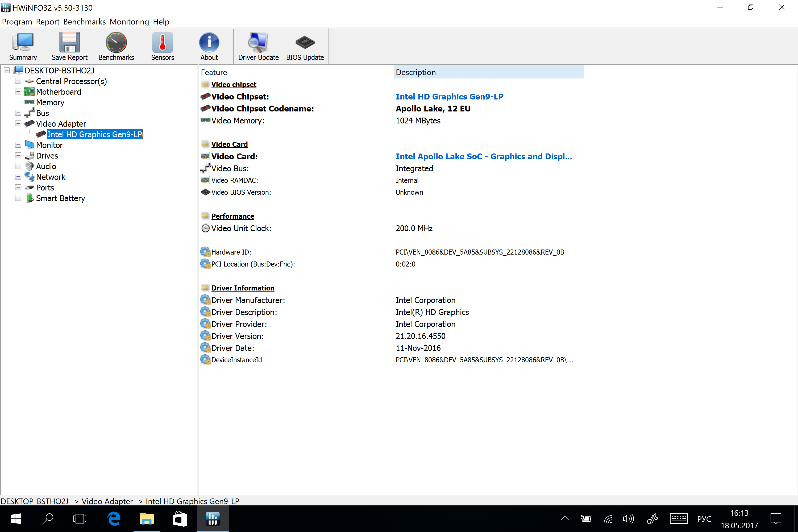Expand the Bus node
Screen dimensions: 798x532
pos(18,113)
